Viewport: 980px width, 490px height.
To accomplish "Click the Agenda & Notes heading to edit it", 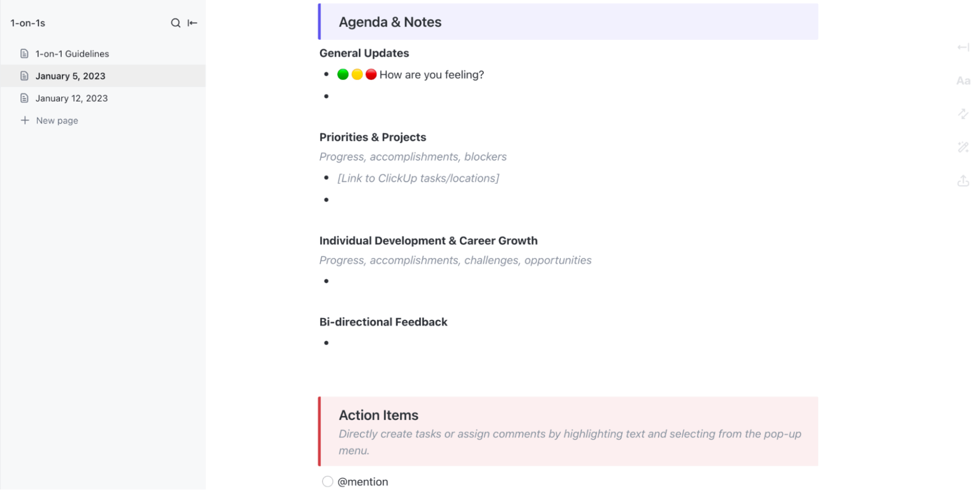I will pos(389,22).
